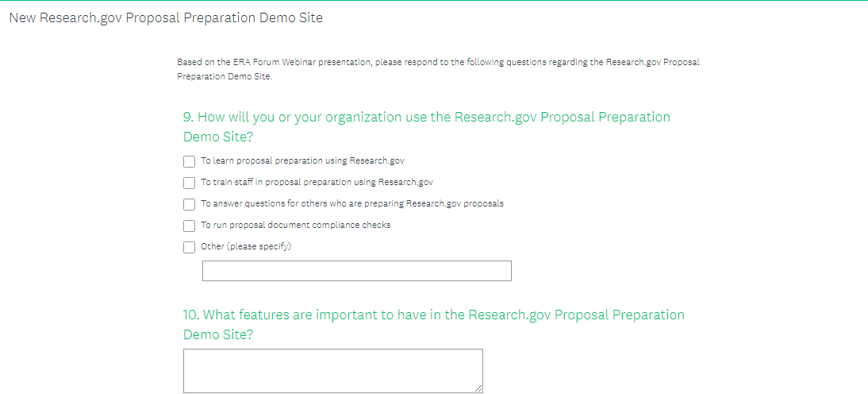The image size is (868, 394).
Task: Click question 10 heading about important features
Action: (433, 315)
